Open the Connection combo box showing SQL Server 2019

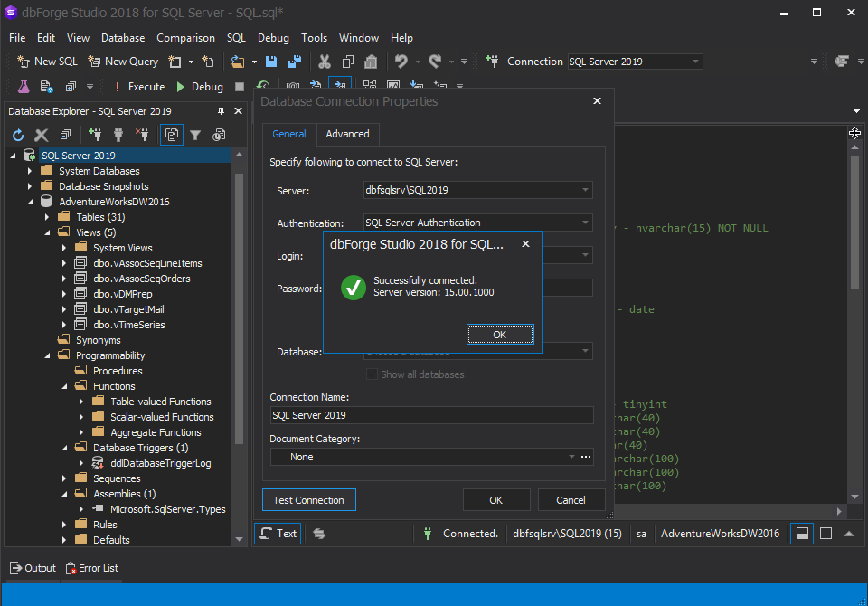click(x=635, y=62)
